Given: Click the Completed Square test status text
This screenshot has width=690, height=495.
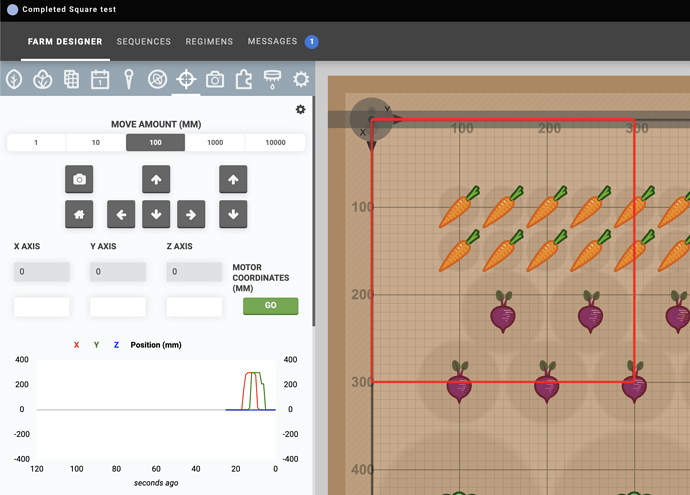Looking at the screenshot, I should click(x=69, y=9).
